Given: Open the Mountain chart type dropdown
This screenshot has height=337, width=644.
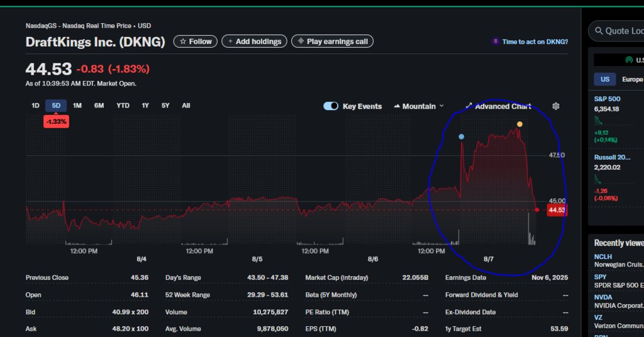Looking at the screenshot, I should click(419, 106).
